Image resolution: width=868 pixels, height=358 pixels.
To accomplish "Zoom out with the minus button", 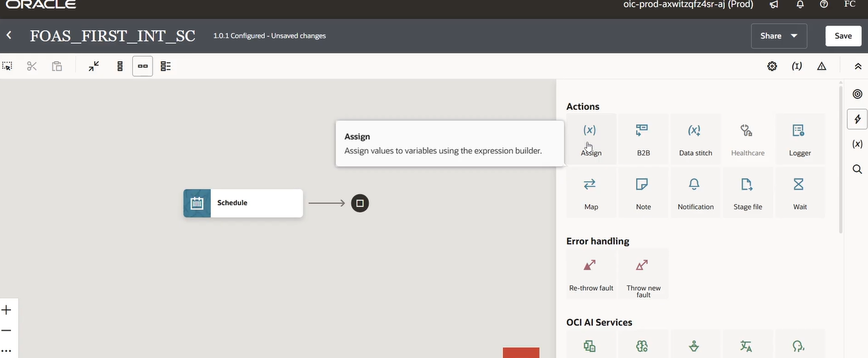I will click(x=6, y=331).
